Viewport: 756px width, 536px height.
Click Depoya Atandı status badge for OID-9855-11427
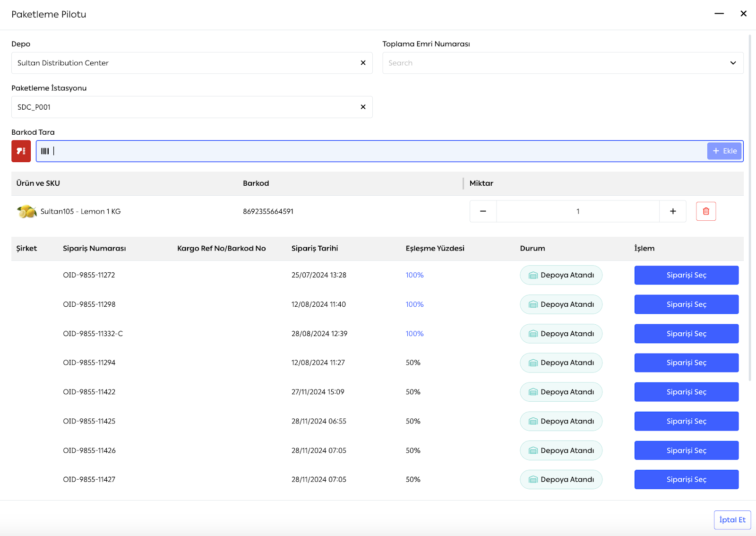(x=561, y=479)
